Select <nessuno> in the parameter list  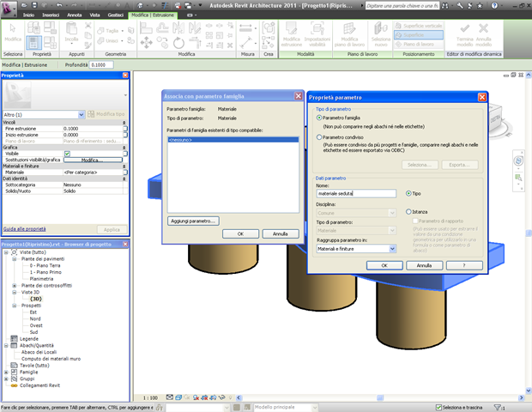[180, 139]
